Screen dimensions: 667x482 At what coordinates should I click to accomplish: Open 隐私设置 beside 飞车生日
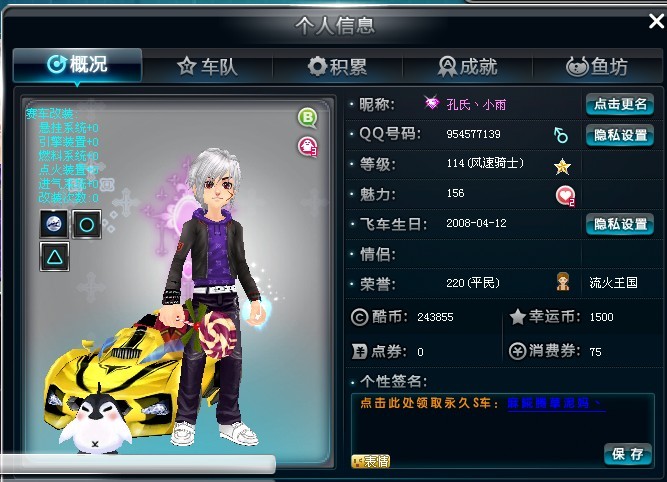[x=620, y=224]
